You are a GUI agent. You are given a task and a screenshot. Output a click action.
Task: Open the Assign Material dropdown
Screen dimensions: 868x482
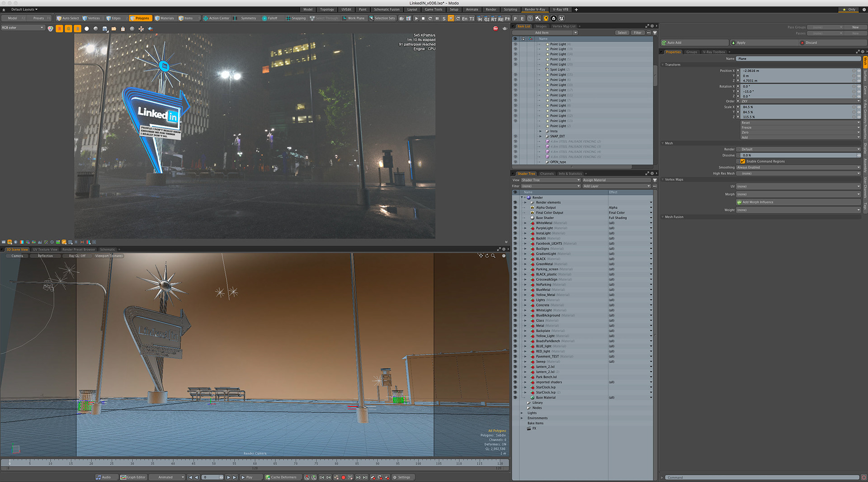click(x=616, y=180)
